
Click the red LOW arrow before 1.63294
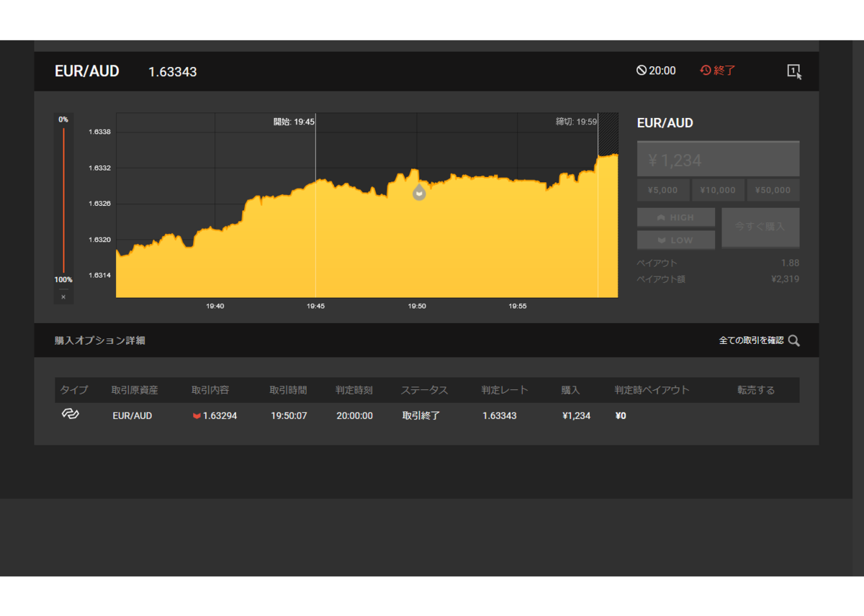coord(197,416)
